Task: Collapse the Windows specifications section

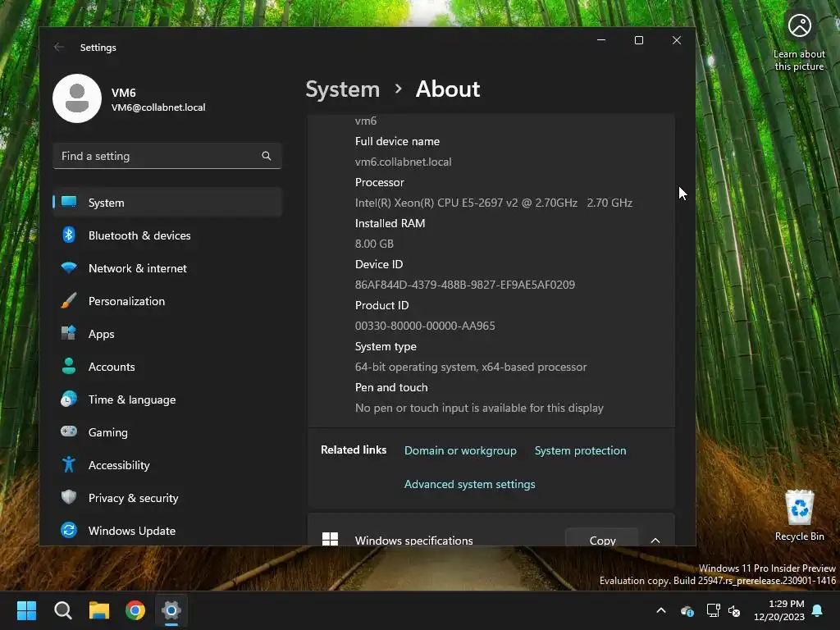Action: click(655, 540)
